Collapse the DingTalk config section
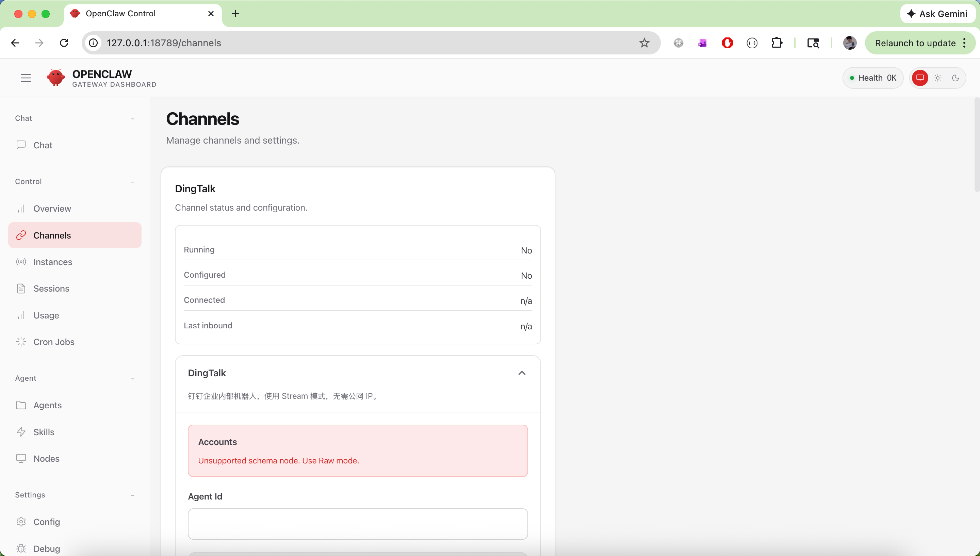Image resolution: width=980 pixels, height=556 pixels. [522, 373]
